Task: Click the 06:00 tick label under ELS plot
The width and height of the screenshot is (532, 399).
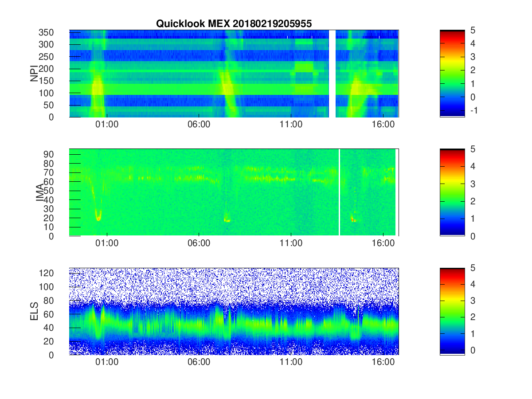Action: 199,363
